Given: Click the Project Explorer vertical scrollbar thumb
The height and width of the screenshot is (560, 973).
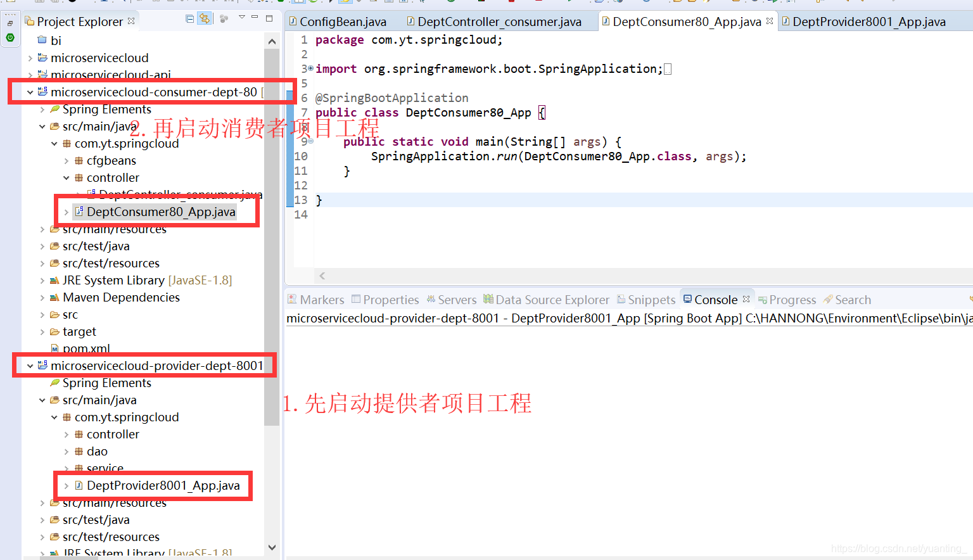Looking at the screenshot, I should [x=272, y=237].
